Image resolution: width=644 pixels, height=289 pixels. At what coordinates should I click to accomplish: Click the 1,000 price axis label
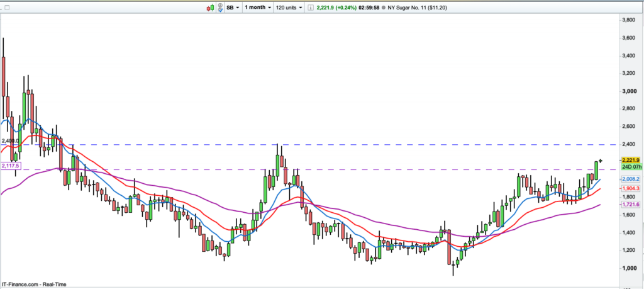[629, 268]
